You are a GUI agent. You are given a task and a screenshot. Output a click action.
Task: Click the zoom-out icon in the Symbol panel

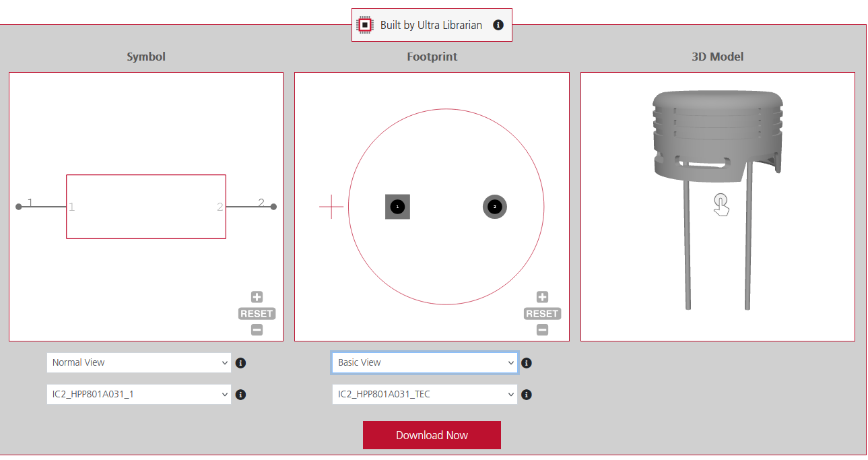click(257, 329)
